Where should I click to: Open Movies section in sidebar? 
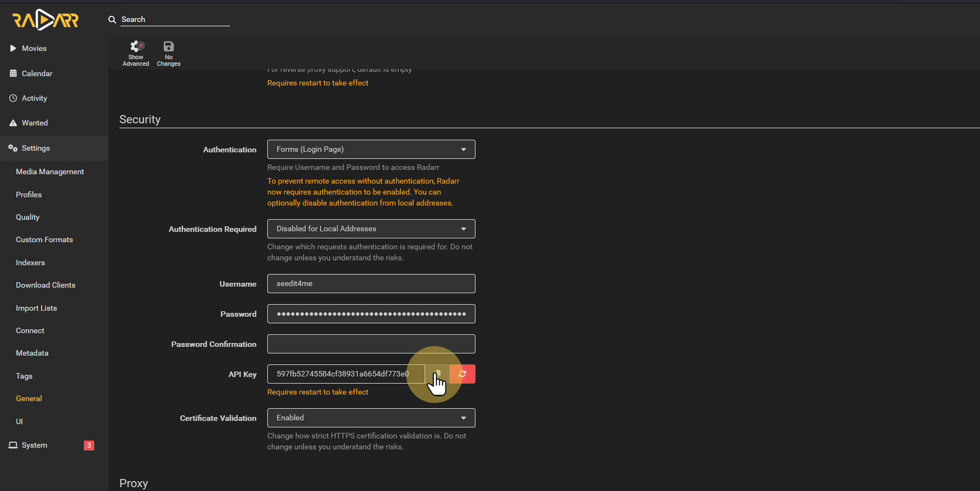(x=34, y=48)
